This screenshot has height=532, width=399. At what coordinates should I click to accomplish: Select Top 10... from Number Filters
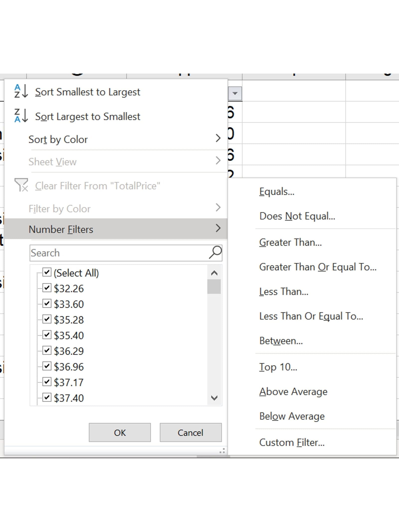278,367
